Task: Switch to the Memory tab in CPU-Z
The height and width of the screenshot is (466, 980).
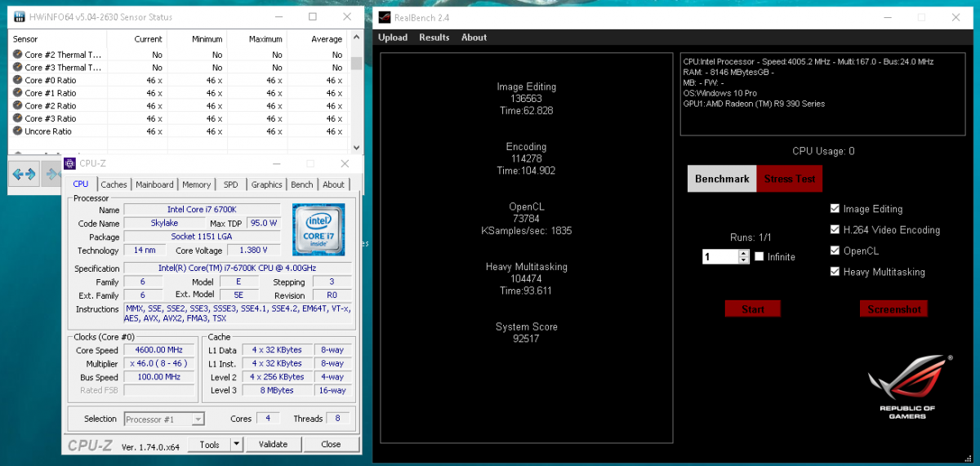Action: pos(196,184)
